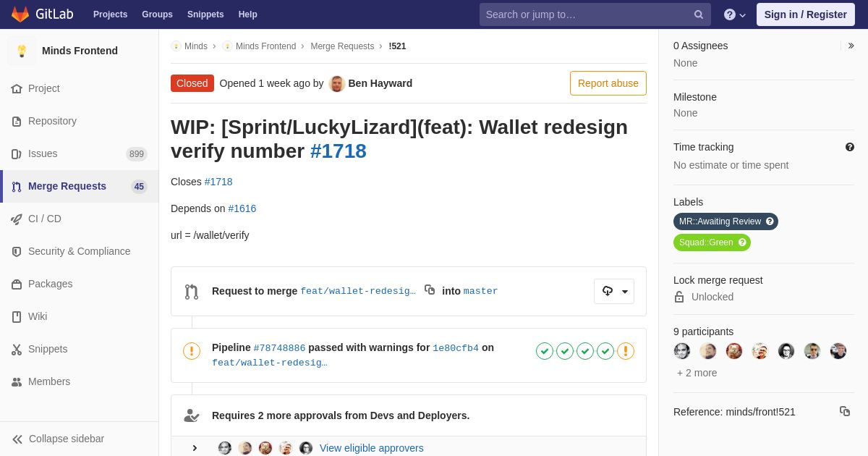Click the Unlocked padlock icon
The width and height of the screenshot is (868, 456).
[x=679, y=297]
